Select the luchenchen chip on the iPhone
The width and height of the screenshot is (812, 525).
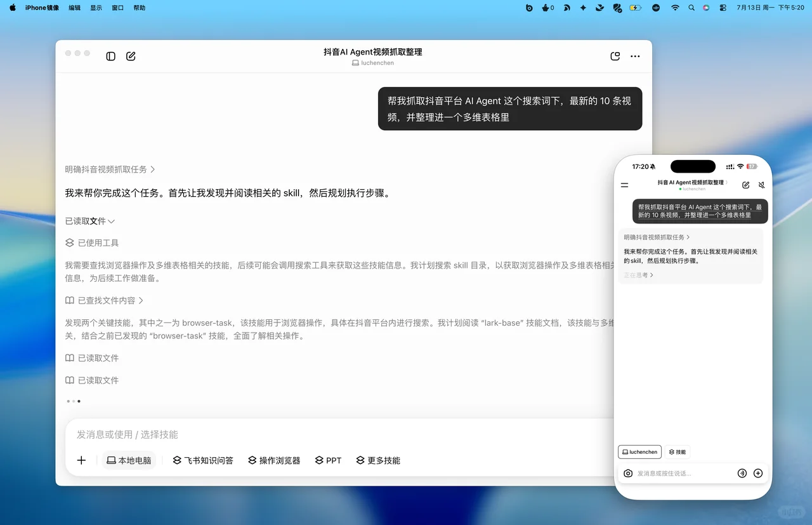pos(639,452)
